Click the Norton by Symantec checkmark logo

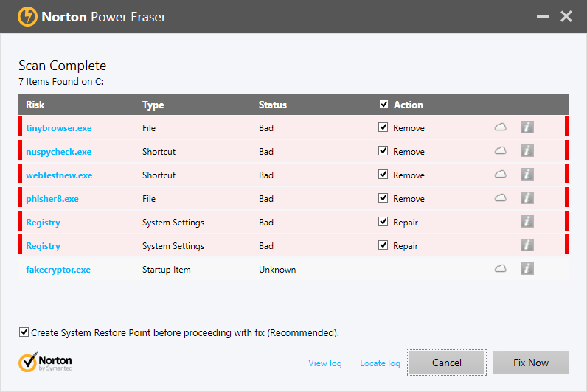[x=45, y=362]
